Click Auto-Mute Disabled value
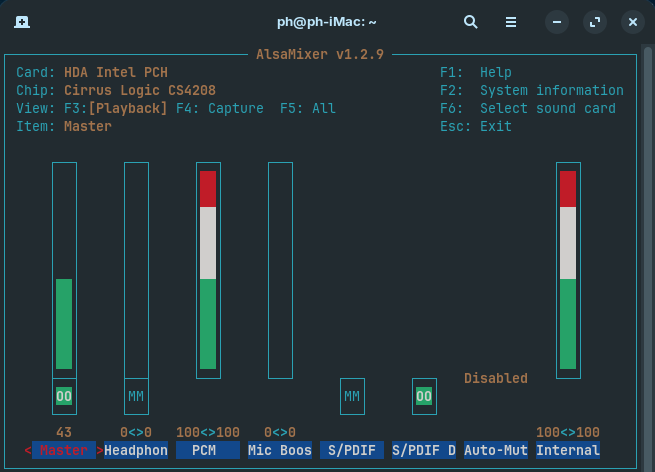The height and width of the screenshot is (472, 655). click(496, 378)
